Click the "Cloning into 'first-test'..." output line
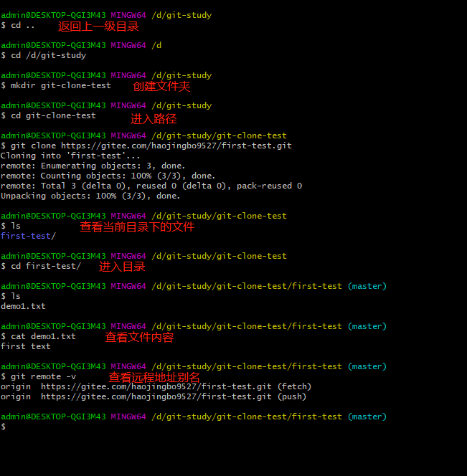Screen dimensions: 467x476 [x=70, y=156]
